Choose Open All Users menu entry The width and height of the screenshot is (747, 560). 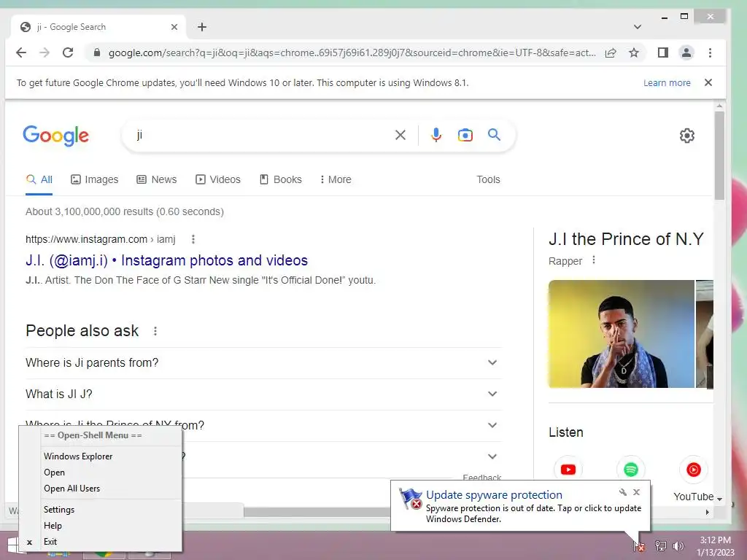coord(72,489)
